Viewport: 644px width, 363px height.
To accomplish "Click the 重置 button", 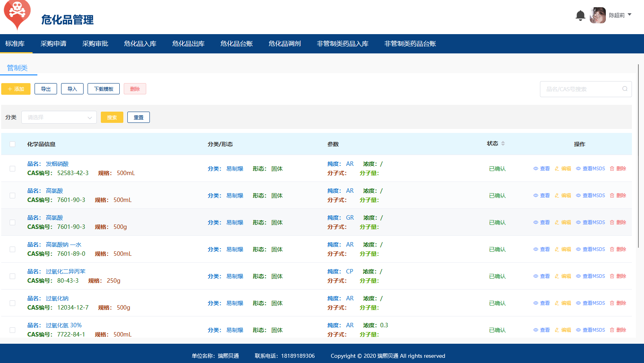I will pyautogui.click(x=139, y=117).
